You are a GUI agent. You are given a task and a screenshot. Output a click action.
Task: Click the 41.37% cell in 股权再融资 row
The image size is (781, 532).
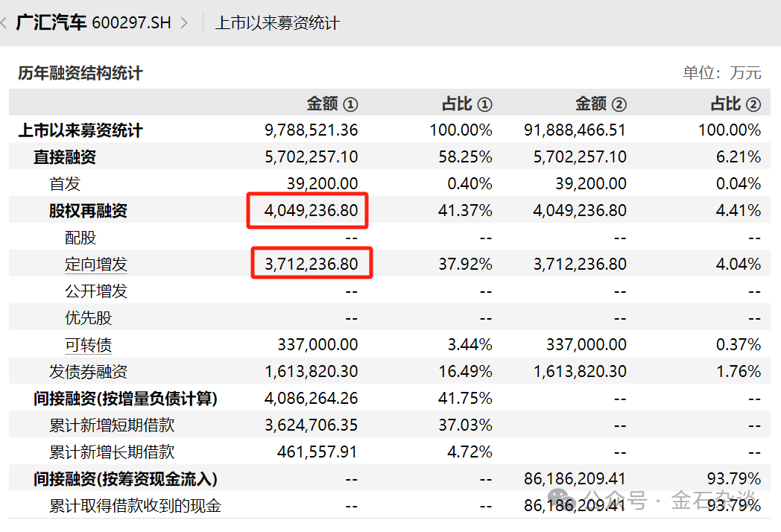tap(465, 211)
